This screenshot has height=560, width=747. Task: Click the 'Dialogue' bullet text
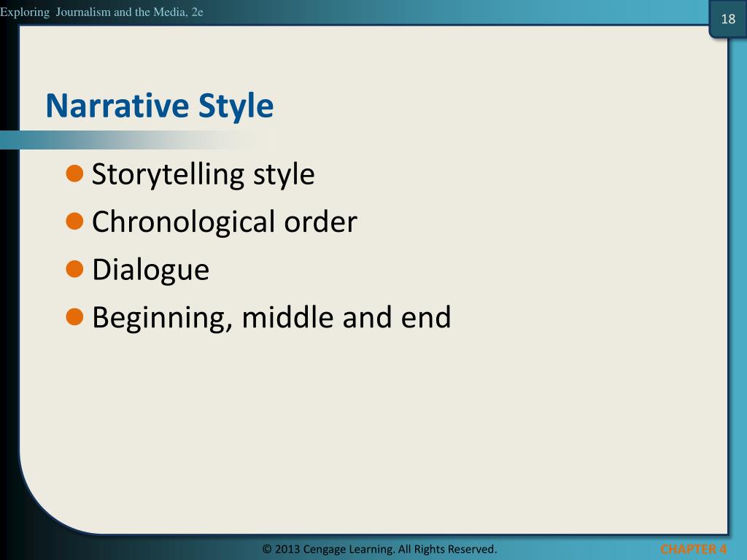[x=150, y=270]
